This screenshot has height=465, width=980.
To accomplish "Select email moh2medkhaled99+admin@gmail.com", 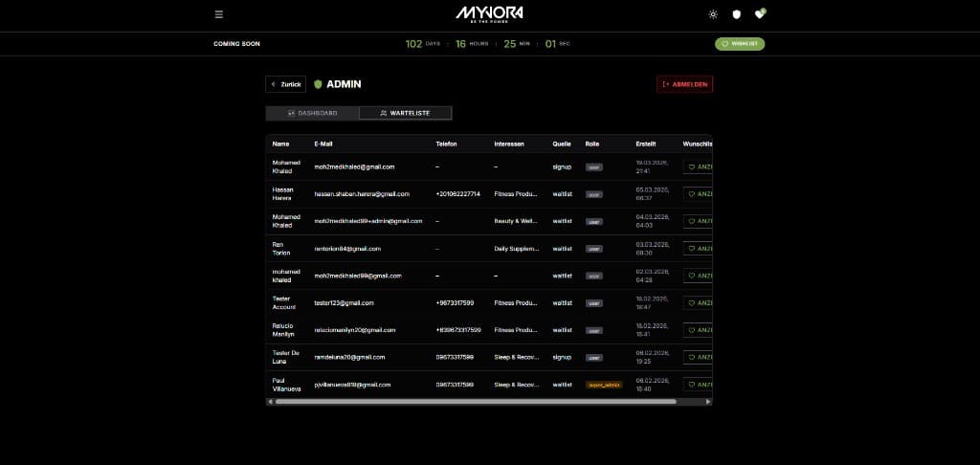I will (x=368, y=221).
